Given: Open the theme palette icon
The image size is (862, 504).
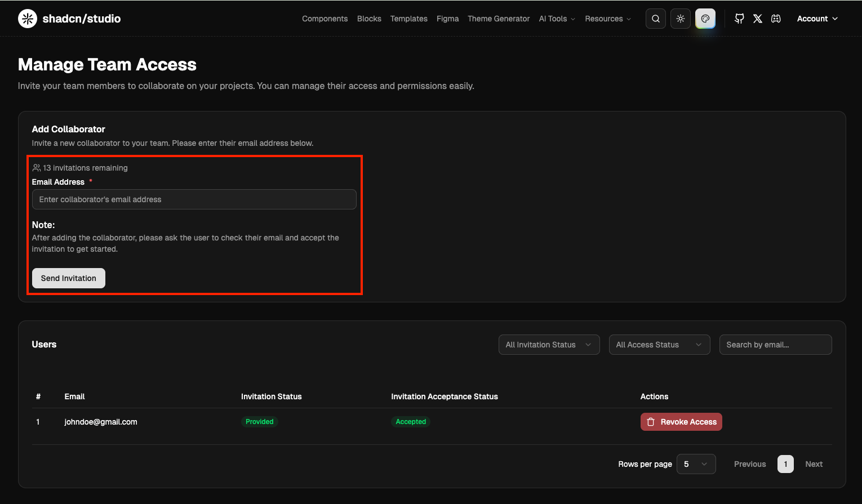Looking at the screenshot, I should point(705,19).
